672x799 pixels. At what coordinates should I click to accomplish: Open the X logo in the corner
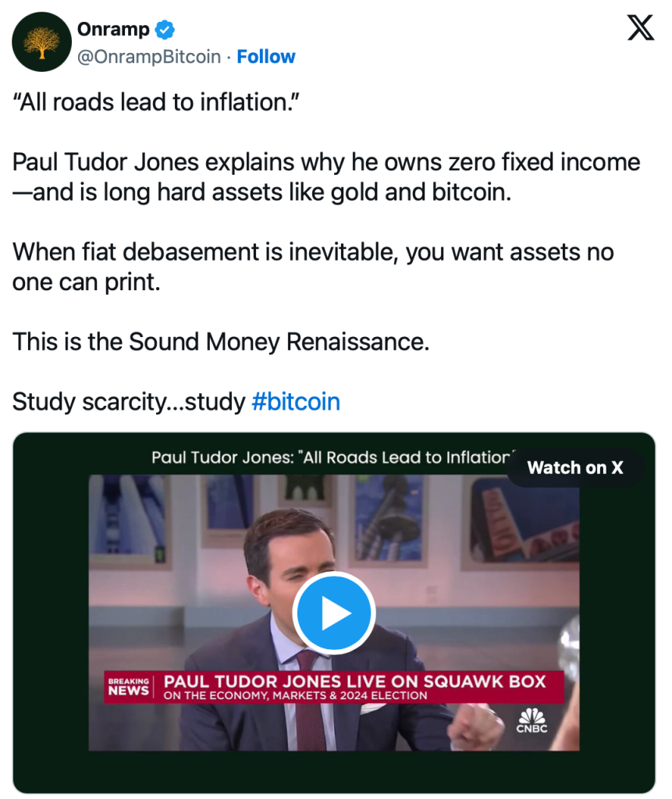coord(641,30)
